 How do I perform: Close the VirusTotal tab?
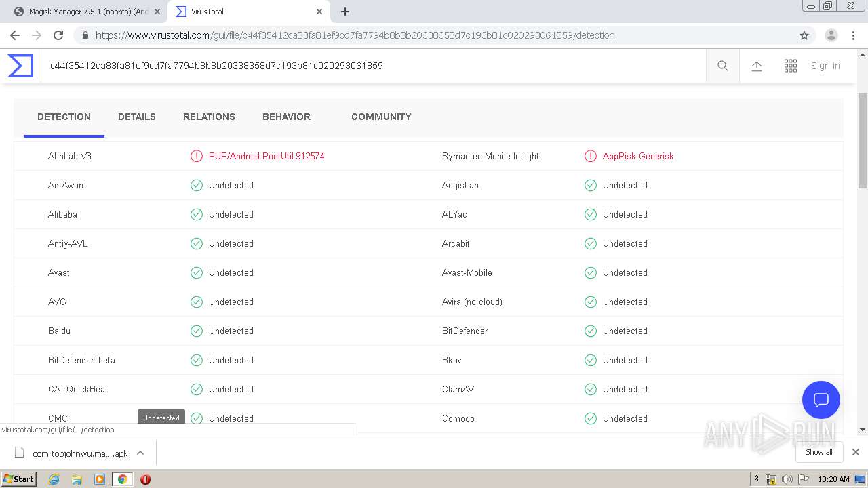(x=319, y=12)
